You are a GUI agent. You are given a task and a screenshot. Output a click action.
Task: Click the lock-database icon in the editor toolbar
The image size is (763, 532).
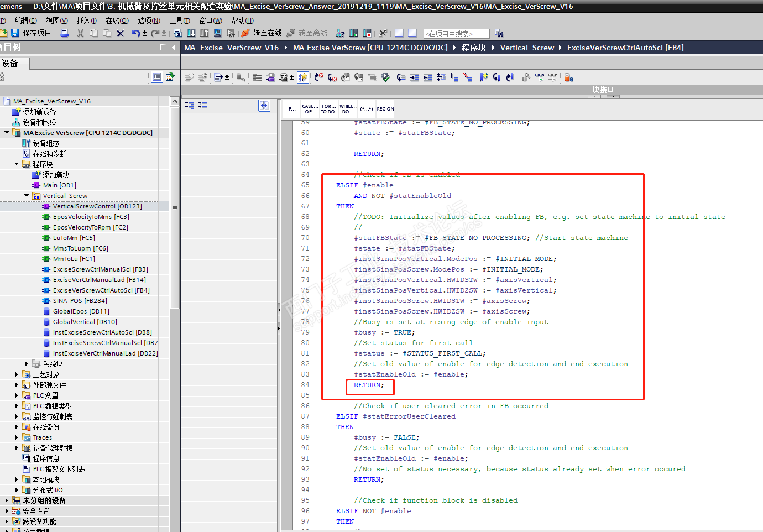point(568,77)
